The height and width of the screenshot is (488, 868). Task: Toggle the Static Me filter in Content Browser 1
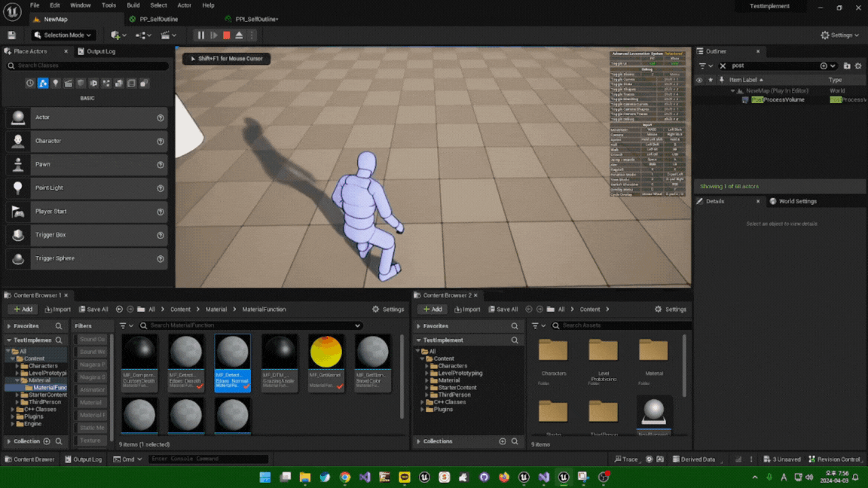[x=92, y=428]
